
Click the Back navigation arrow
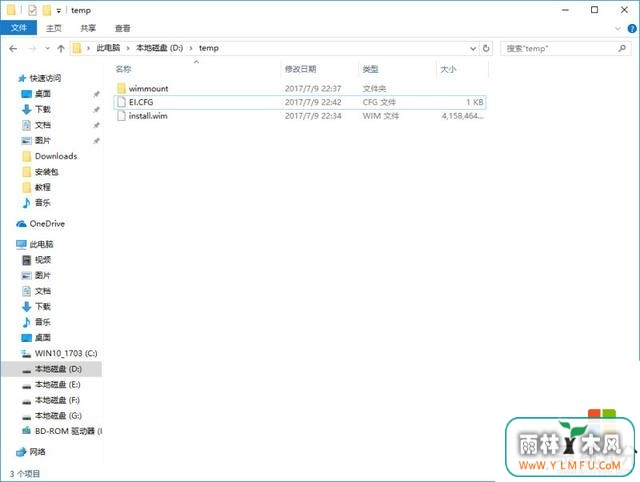[x=13, y=49]
